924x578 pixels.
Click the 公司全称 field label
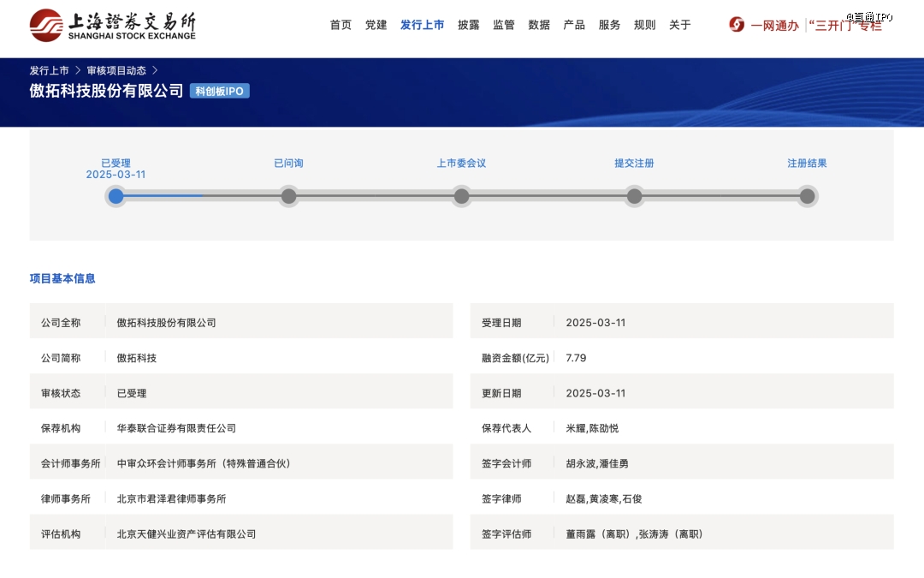pyautogui.click(x=61, y=323)
